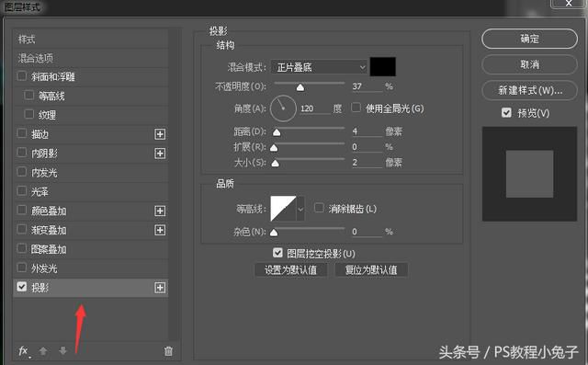This screenshot has height=365, width=588.
Task: Add another 内阴影 effect with plus icon
Action: 160,153
